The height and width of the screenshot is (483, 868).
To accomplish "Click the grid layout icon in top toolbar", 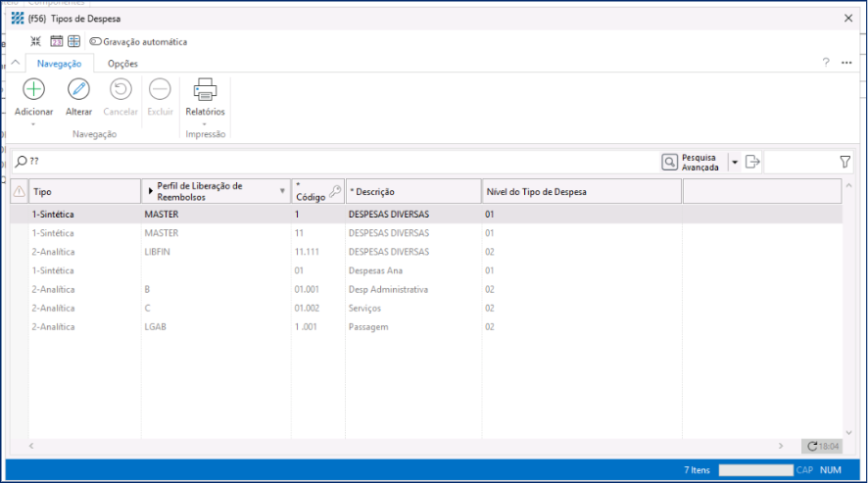I will click(73, 41).
